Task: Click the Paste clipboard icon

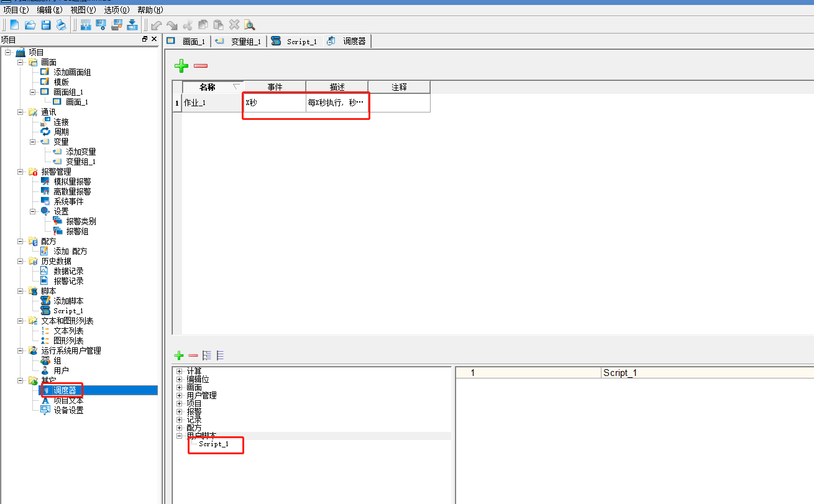Action: tap(219, 25)
